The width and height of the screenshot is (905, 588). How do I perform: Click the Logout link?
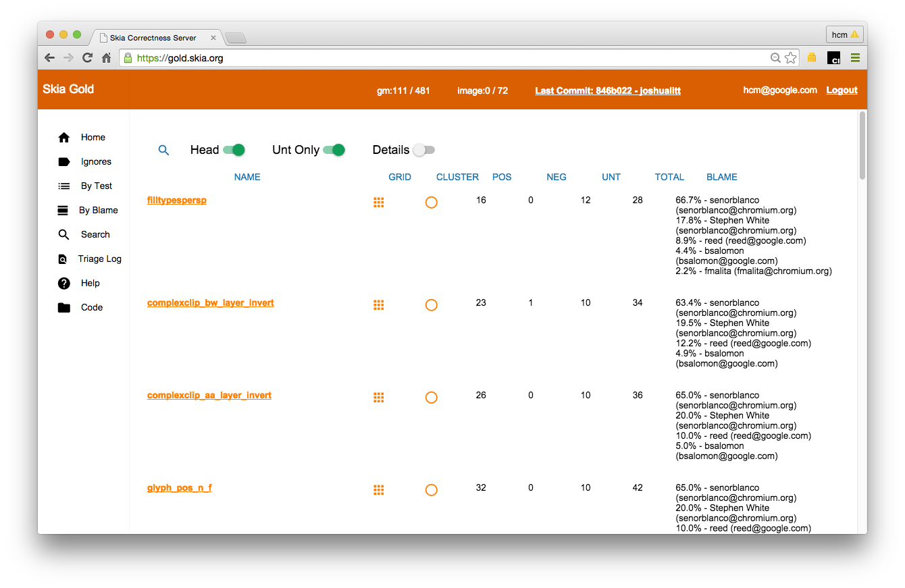coord(842,90)
